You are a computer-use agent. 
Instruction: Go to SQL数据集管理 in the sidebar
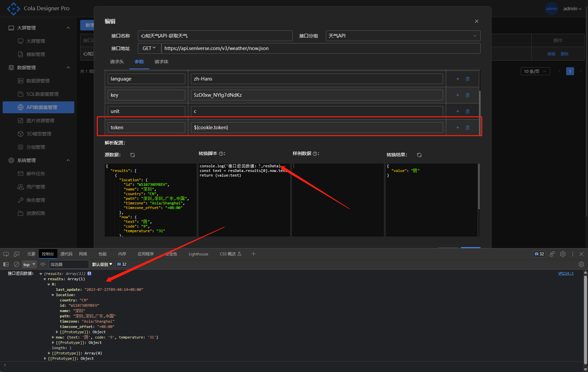(x=42, y=94)
